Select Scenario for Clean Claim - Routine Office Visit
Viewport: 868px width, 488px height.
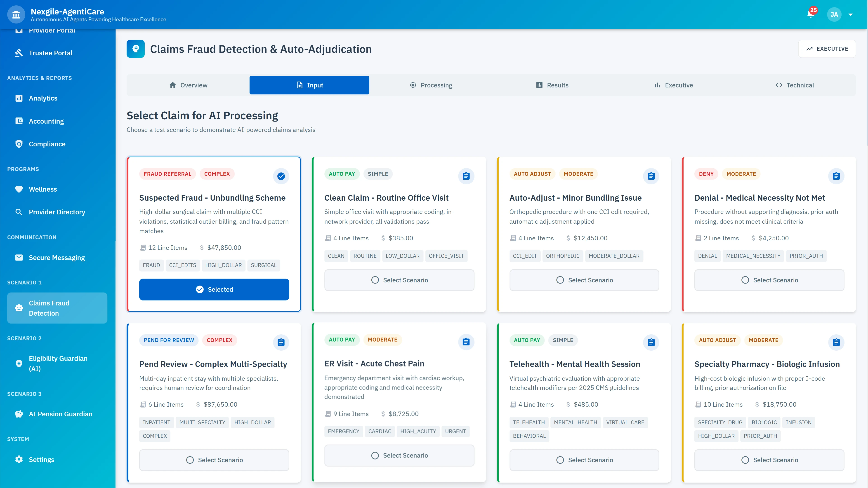[x=399, y=280]
